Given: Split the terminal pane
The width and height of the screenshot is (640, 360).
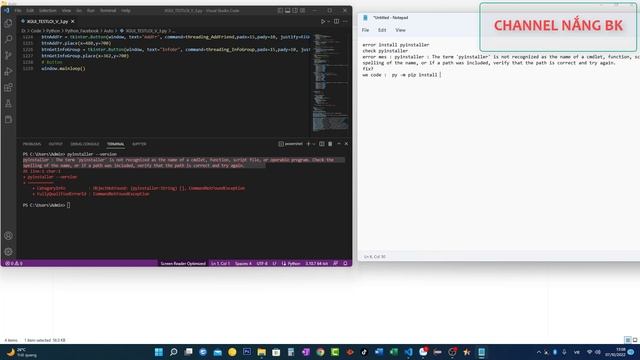Looking at the screenshot, I should [322, 144].
